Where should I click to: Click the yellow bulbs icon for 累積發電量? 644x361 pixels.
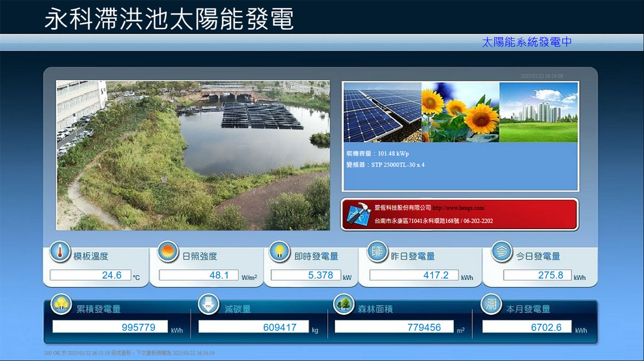(x=62, y=304)
